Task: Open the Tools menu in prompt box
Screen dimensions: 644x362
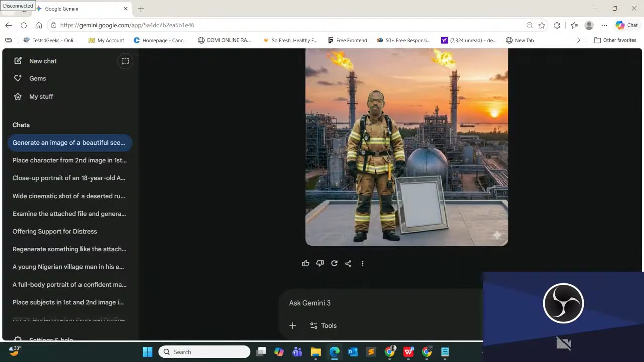Action: [324, 326]
